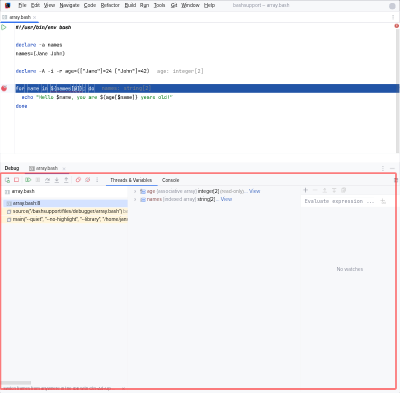Open editor tab options menu
Image resolution: width=400 pixels, height=393 pixels.
point(393,17)
